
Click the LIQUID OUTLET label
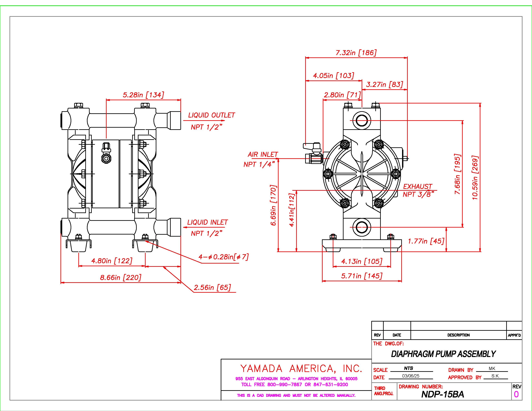pos(211,115)
